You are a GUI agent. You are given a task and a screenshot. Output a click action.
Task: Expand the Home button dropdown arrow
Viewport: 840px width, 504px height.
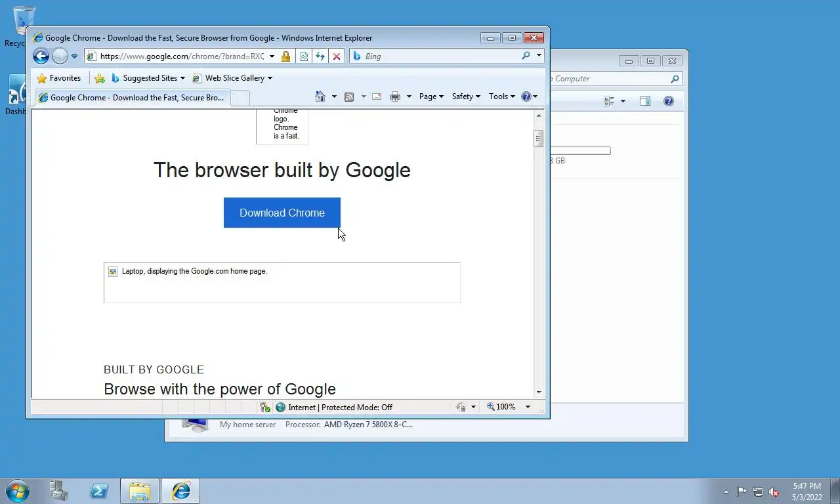[x=334, y=96]
